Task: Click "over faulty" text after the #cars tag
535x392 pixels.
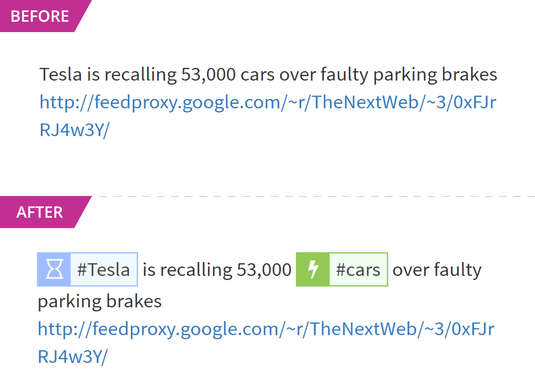Action: 437,270
